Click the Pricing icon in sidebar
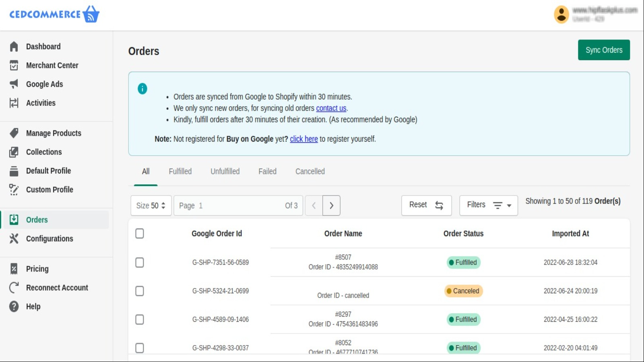This screenshot has height=362, width=644. click(14, 269)
